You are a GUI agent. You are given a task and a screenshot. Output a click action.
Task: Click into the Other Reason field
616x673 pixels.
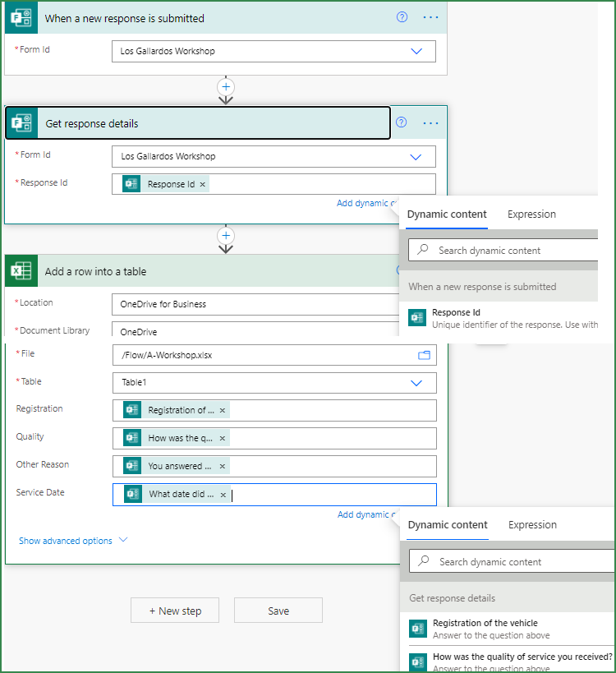click(x=274, y=466)
